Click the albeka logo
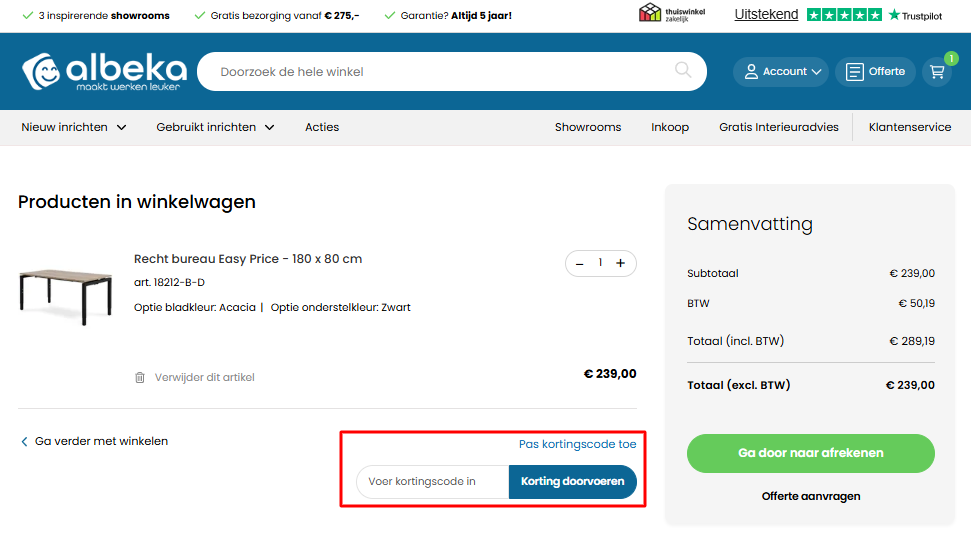The image size is (971, 535). tap(104, 72)
